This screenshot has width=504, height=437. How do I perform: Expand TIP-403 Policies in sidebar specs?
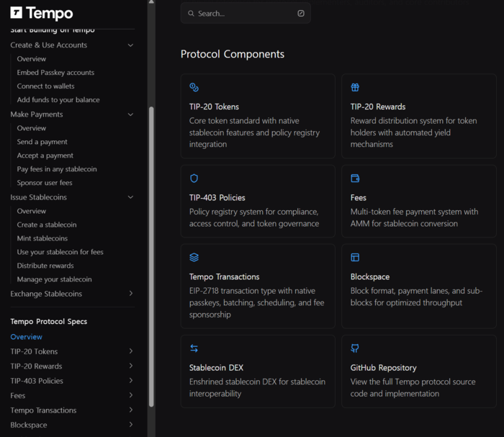coord(130,381)
